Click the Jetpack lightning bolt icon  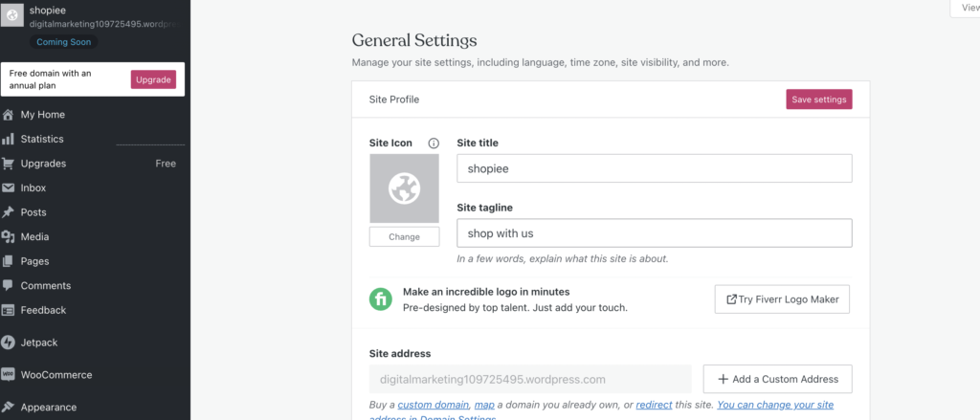9,343
